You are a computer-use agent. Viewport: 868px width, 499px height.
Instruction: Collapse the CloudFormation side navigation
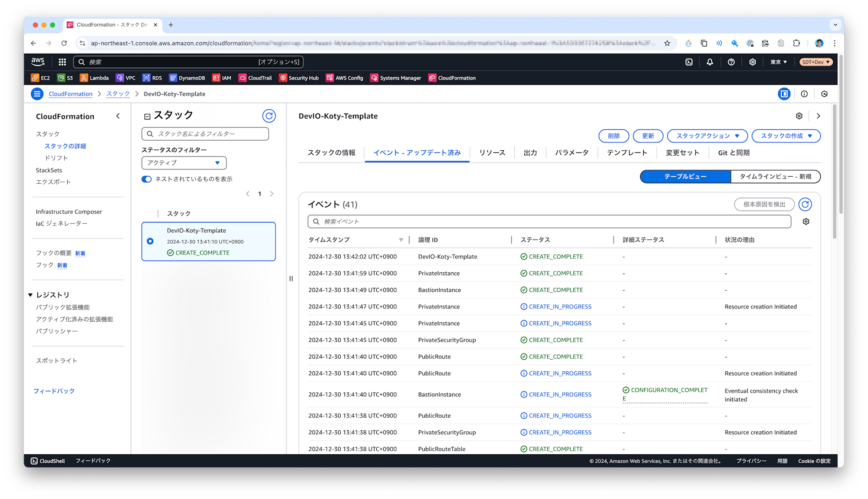point(118,116)
